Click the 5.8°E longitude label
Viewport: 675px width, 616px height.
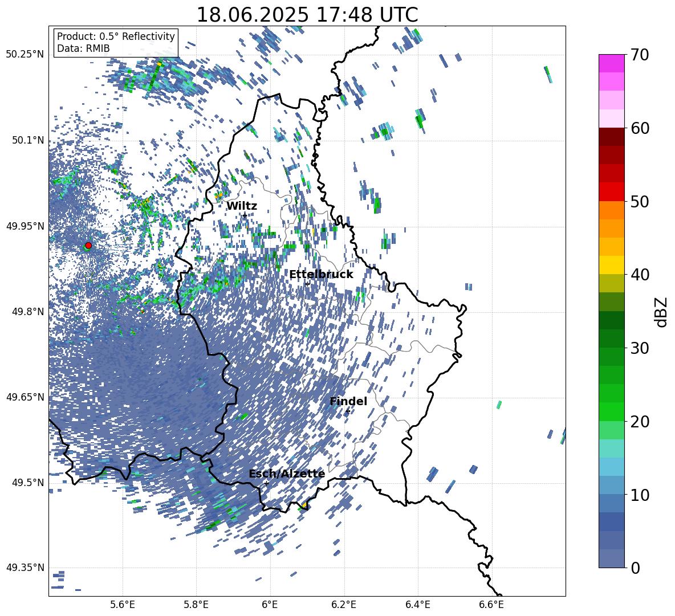point(196,605)
